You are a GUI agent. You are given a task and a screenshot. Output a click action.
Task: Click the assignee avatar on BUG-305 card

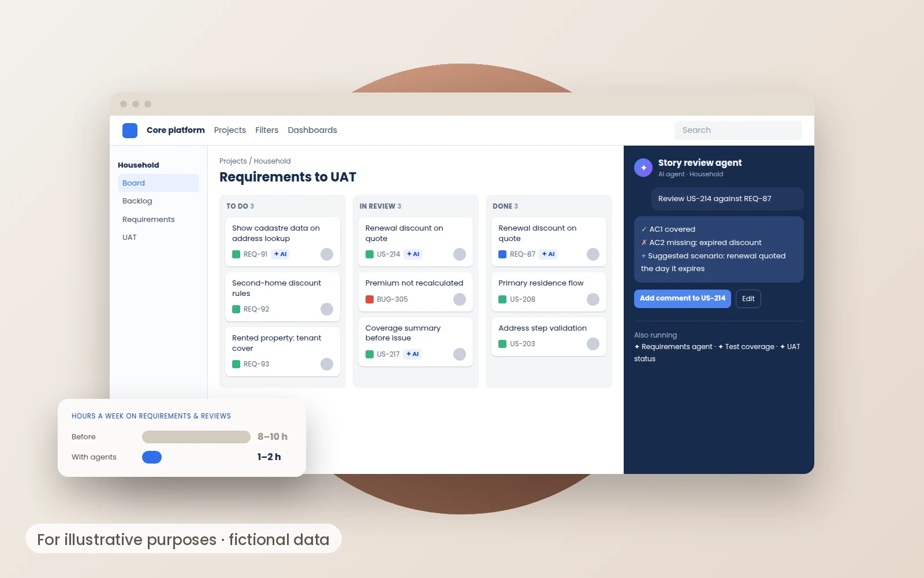pos(460,299)
